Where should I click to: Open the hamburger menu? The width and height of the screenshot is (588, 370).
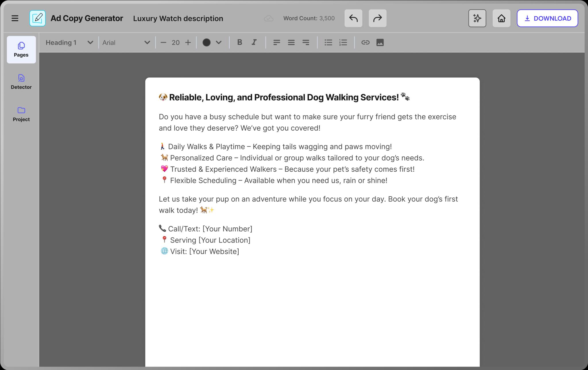click(x=15, y=18)
